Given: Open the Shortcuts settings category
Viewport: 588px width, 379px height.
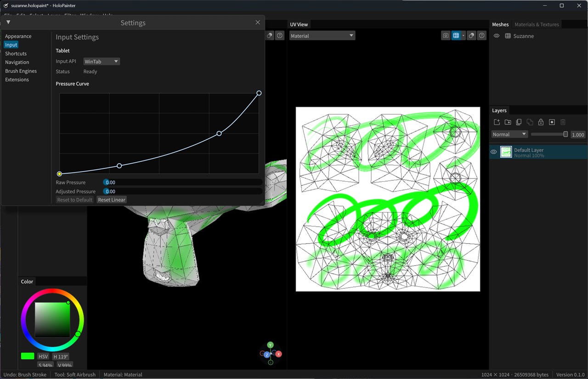Looking at the screenshot, I should (x=16, y=53).
